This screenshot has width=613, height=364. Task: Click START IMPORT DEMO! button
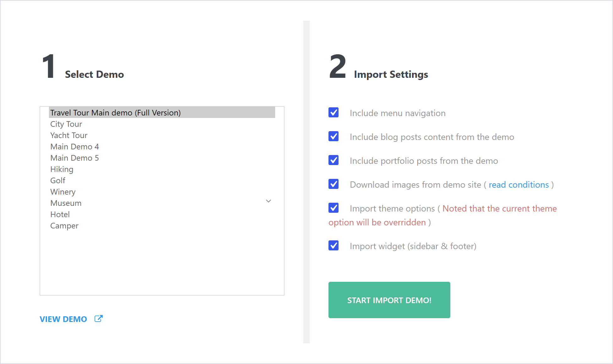click(389, 300)
